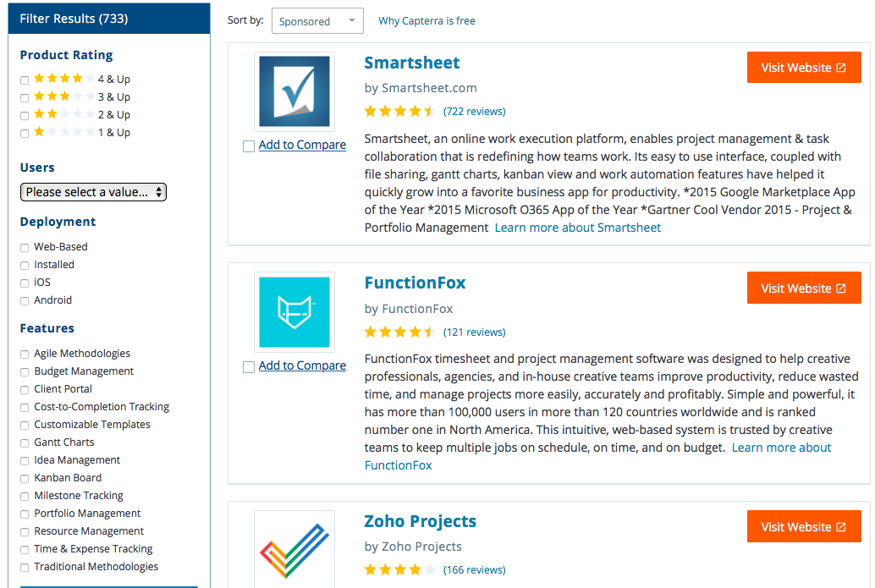Open the Why Capterra is free link
Viewport: 875px width, 588px height.
click(426, 20)
